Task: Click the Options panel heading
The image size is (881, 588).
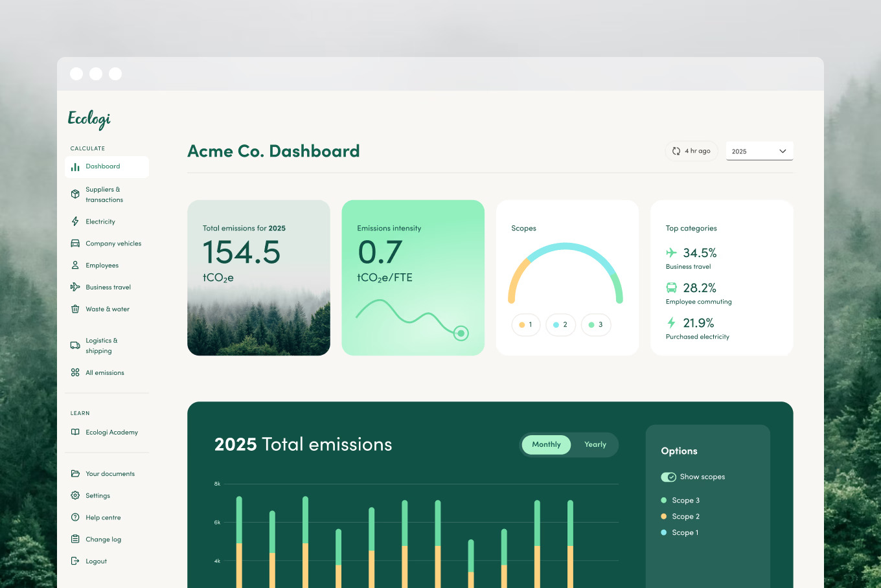Action: tap(679, 451)
